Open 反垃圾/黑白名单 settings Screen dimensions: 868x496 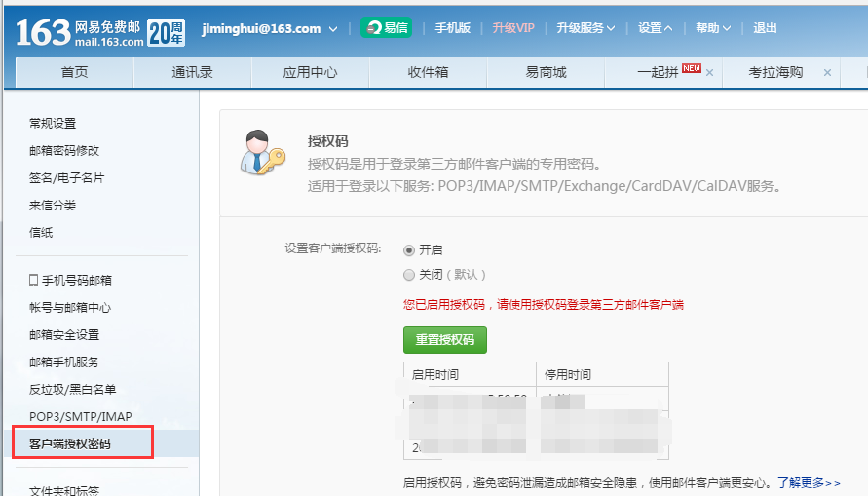(72, 389)
